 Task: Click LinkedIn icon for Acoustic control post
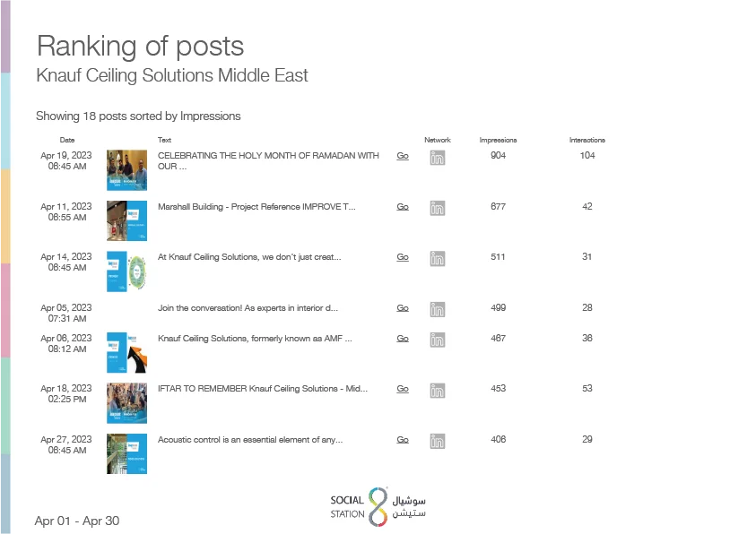pyautogui.click(x=438, y=442)
